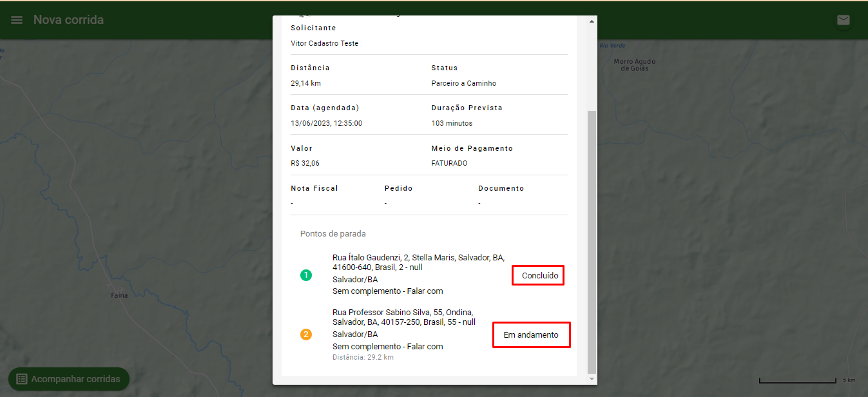Click the 29,14 km distance value
Viewport: 868px width, 397px height.
coord(305,83)
